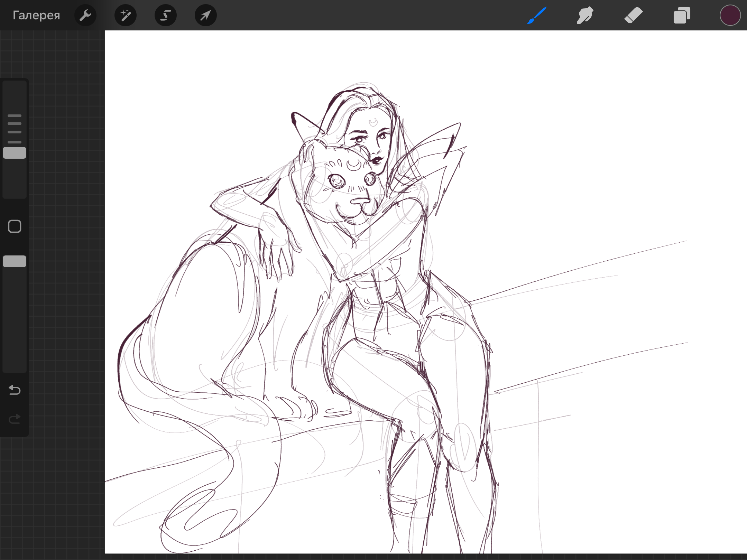The image size is (747, 560).
Task: Click the brush opacity slider handle
Action: point(15,261)
